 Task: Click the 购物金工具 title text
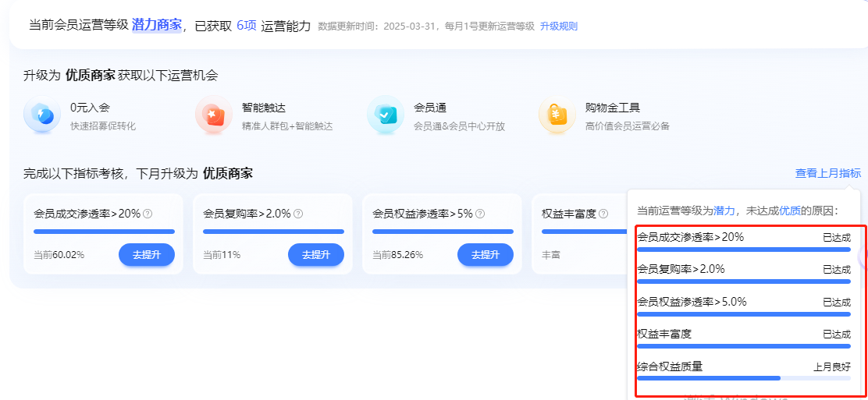613,108
